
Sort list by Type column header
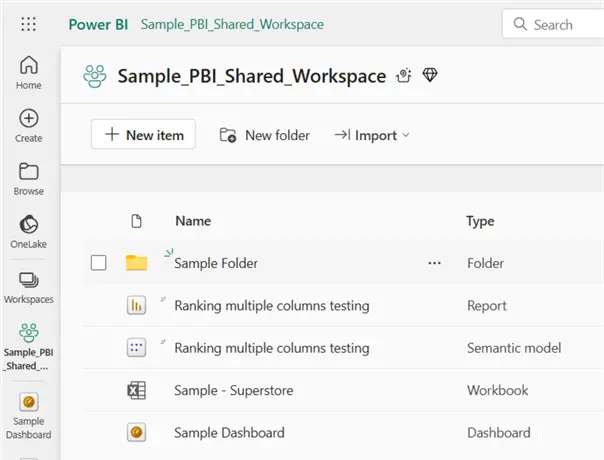click(x=480, y=221)
